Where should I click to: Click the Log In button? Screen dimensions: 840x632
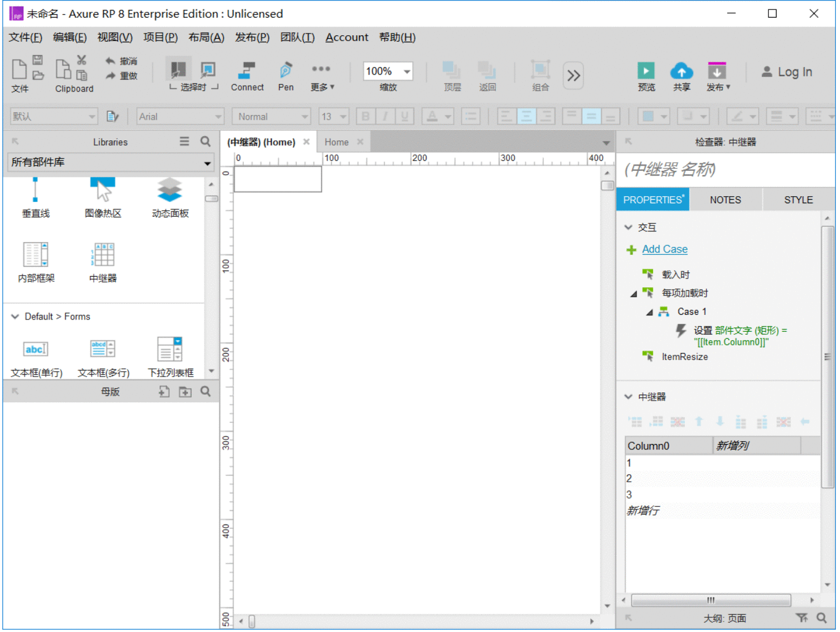[787, 72]
